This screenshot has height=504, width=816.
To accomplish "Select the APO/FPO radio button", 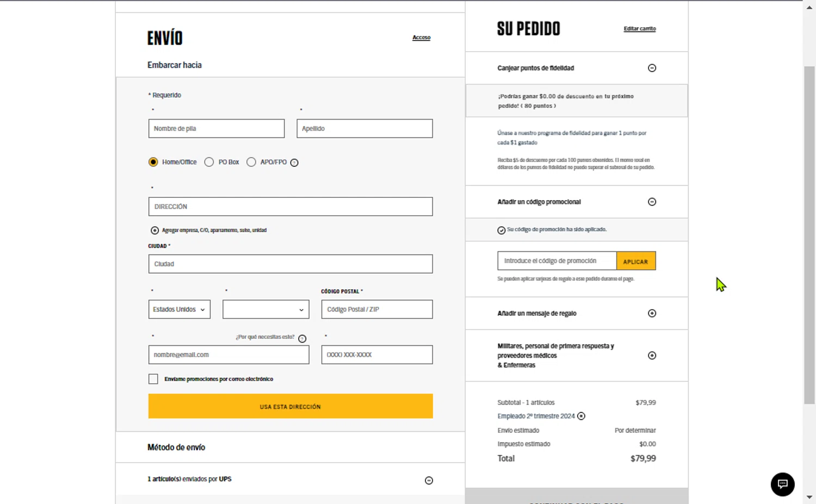I will 251,162.
